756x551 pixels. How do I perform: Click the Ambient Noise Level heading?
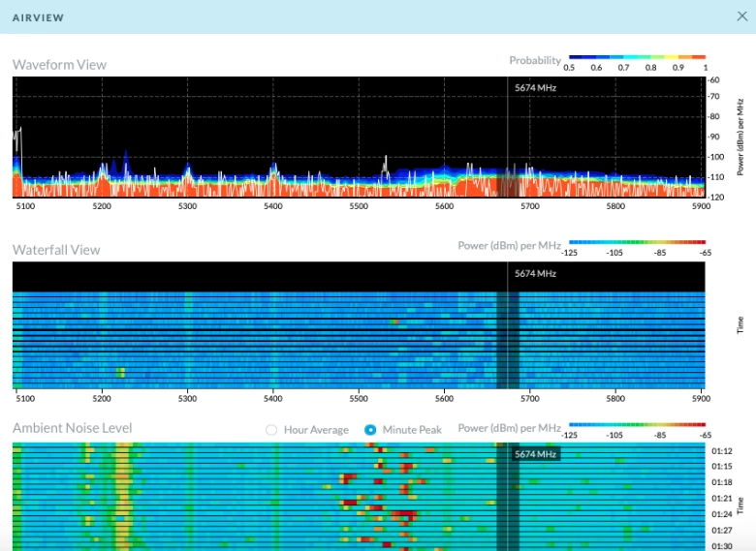point(72,428)
